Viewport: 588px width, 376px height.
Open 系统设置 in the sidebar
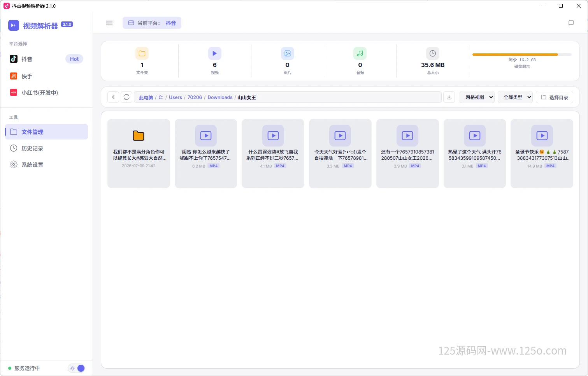click(x=46, y=164)
